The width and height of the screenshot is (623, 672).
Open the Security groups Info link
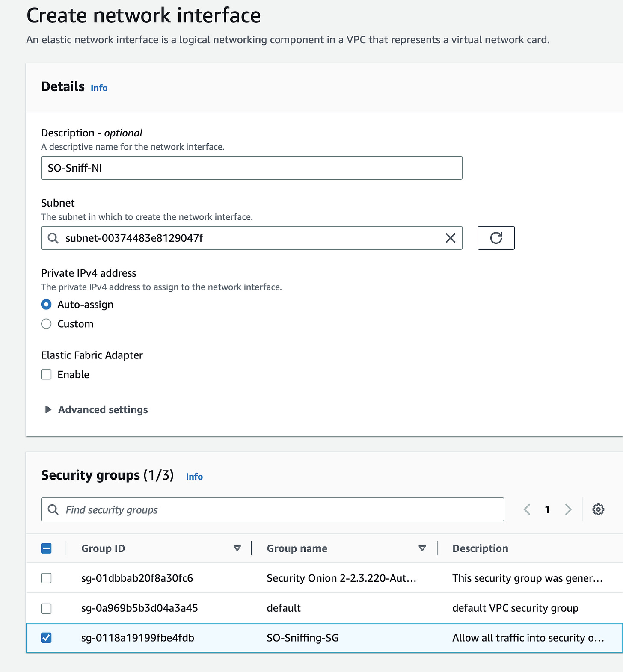coord(194,477)
